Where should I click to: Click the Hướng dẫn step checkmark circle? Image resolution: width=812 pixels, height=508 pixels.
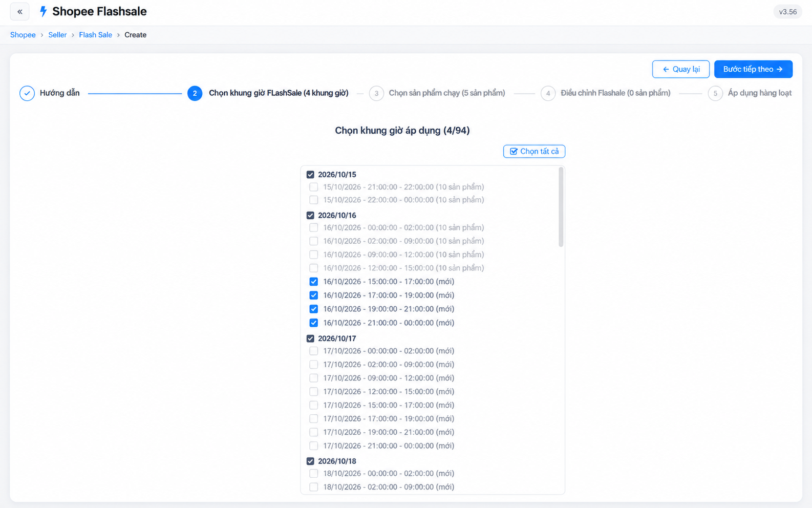coord(27,93)
